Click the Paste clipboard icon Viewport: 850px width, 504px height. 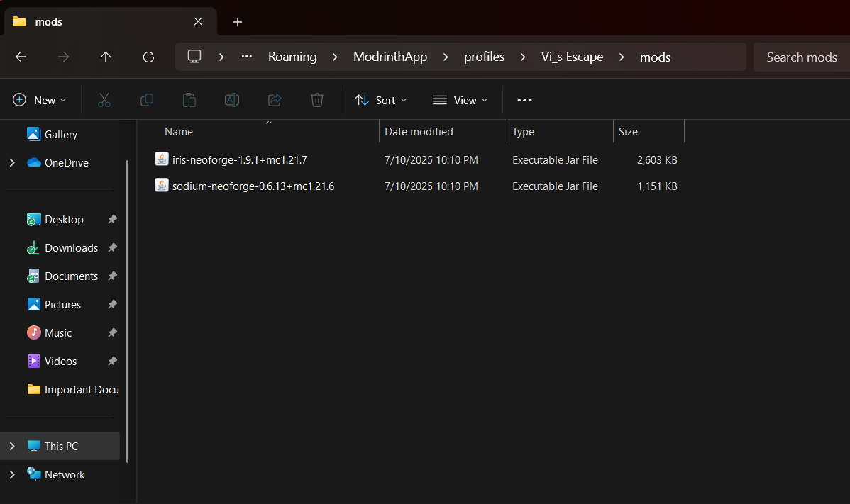click(189, 100)
